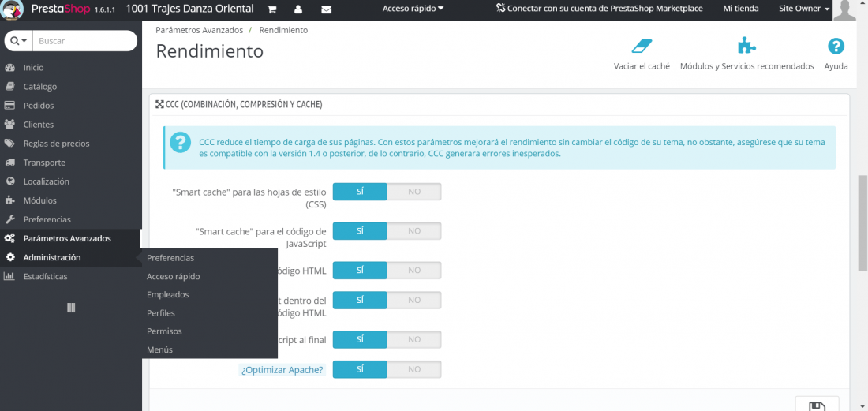Set Smart cache for JavaScript to NO
The width and height of the screenshot is (868, 411).
pyautogui.click(x=414, y=230)
